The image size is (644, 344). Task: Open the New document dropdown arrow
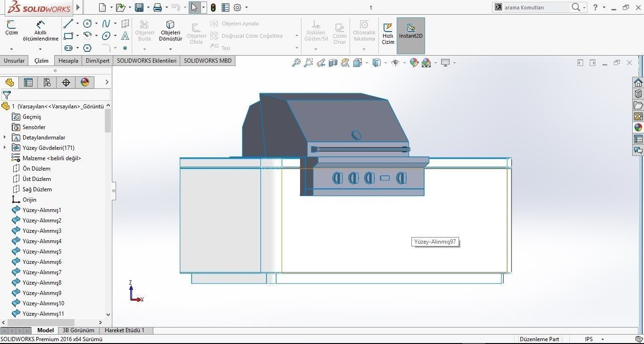111,8
